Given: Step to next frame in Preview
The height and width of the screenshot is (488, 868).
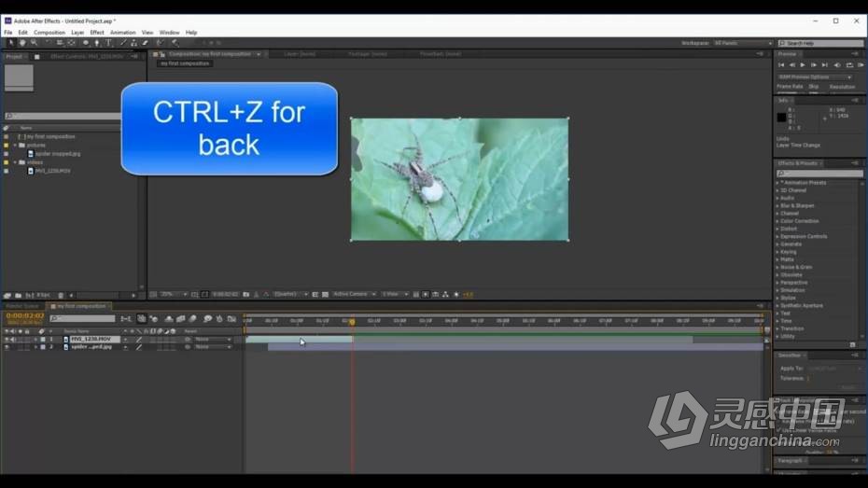Looking at the screenshot, I should 813,65.
